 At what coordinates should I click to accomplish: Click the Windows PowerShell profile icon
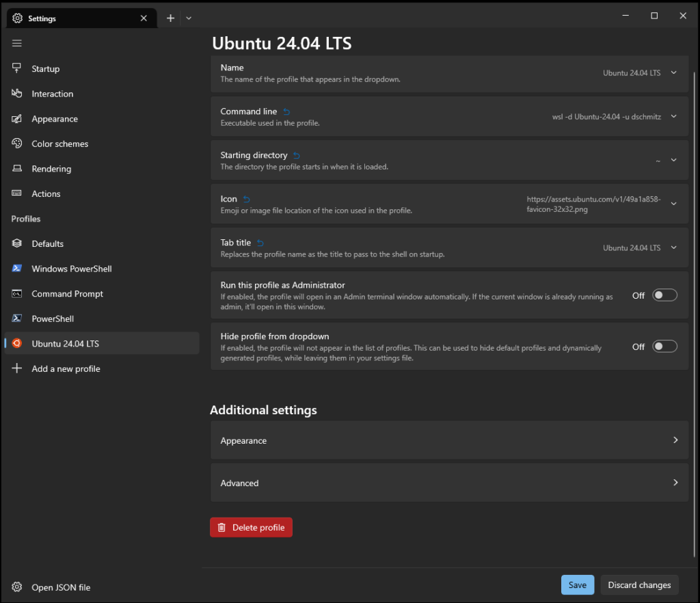[17, 268]
